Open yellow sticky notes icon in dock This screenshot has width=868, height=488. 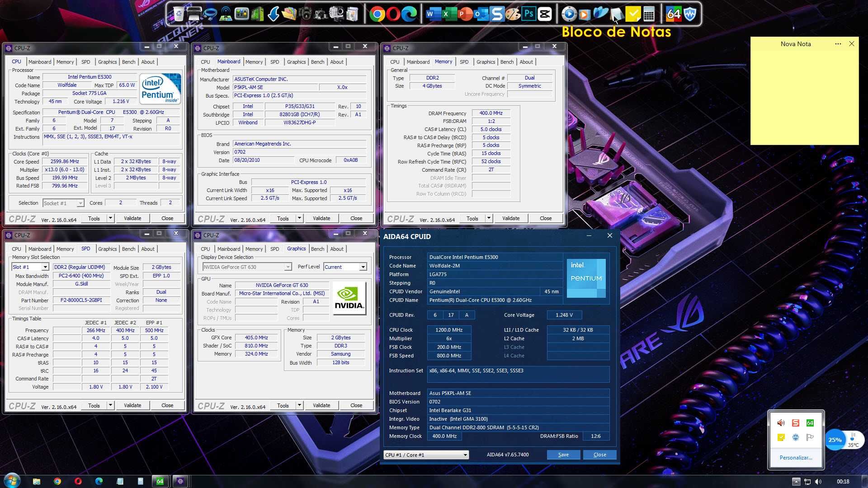633,14
